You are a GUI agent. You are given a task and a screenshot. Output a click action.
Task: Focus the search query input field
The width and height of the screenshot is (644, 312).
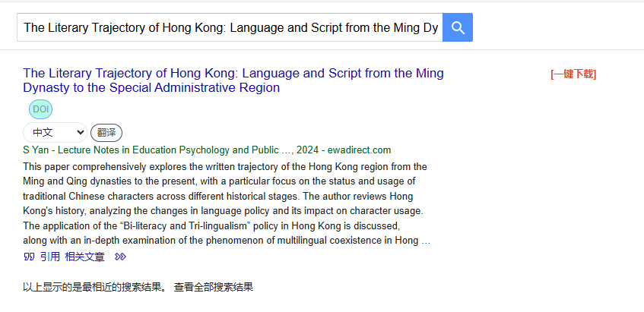click(x=230, y=27)
